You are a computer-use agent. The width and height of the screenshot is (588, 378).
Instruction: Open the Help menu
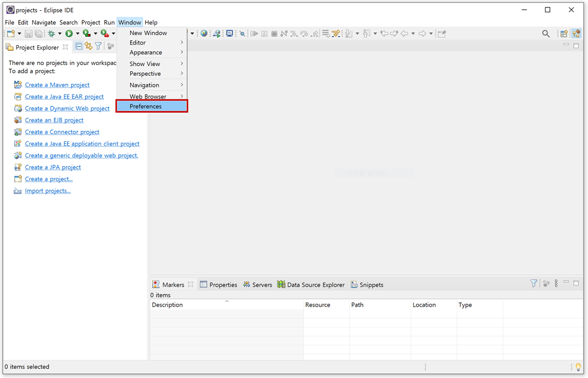pos(151,23)
